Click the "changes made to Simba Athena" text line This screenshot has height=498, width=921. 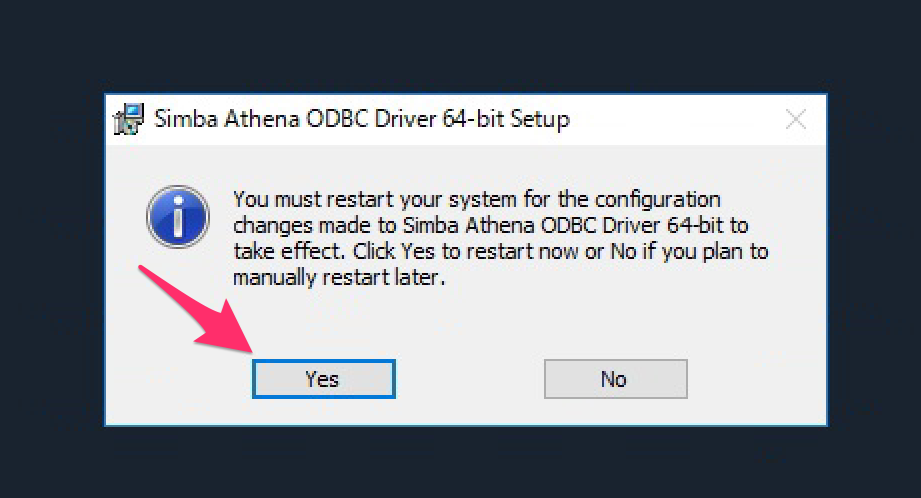[490, 225]
